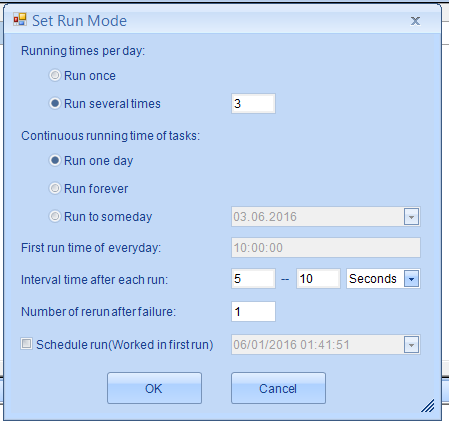Click the Set Run Mode app icon
Image resolution: width=449 pixels, height=428 pixels.
tap(20, 20)
